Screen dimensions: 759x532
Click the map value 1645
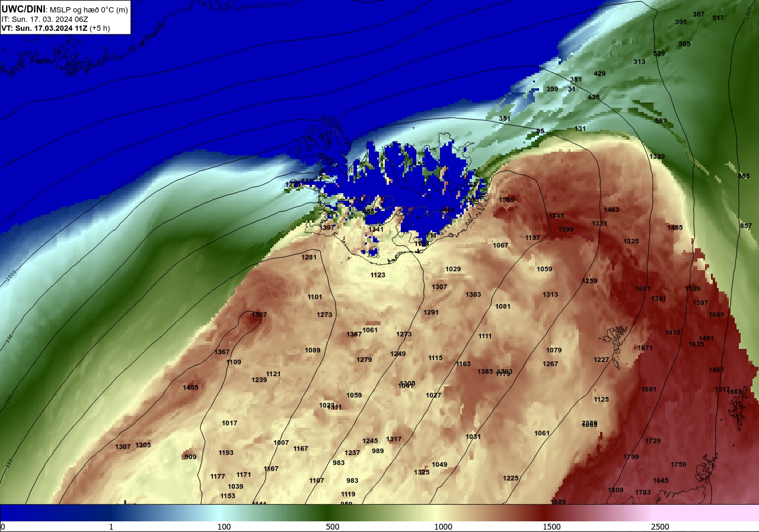click(x=661, y=480)
